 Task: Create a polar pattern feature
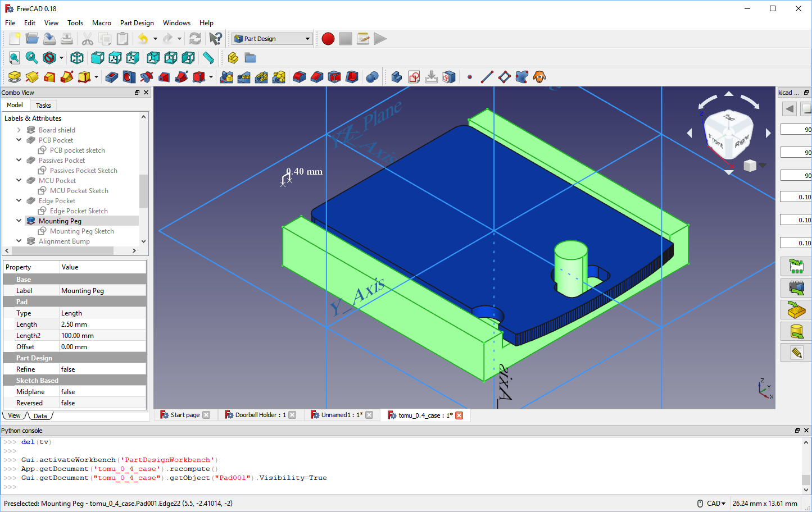(262, 77)
